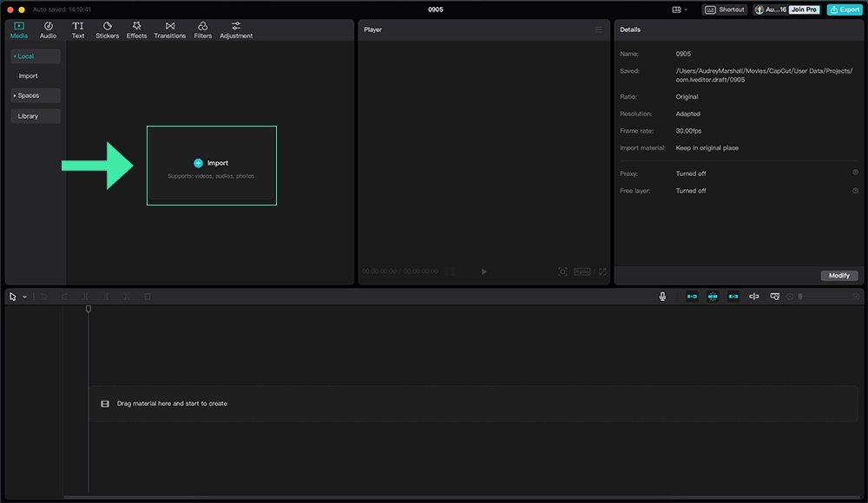Click the undo icon in the timeline toolbar

click(43, 296)
